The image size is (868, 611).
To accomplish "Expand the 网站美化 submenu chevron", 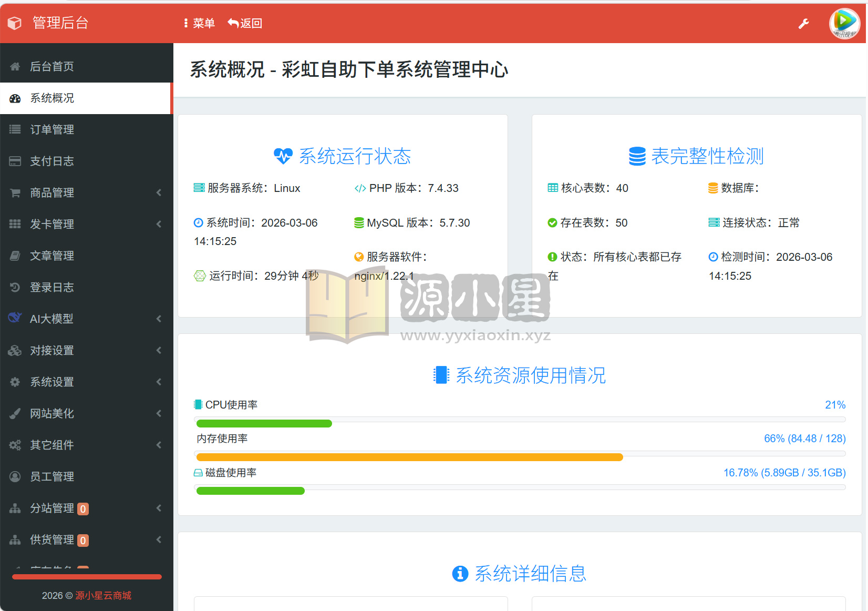I will tap(159, 413).
